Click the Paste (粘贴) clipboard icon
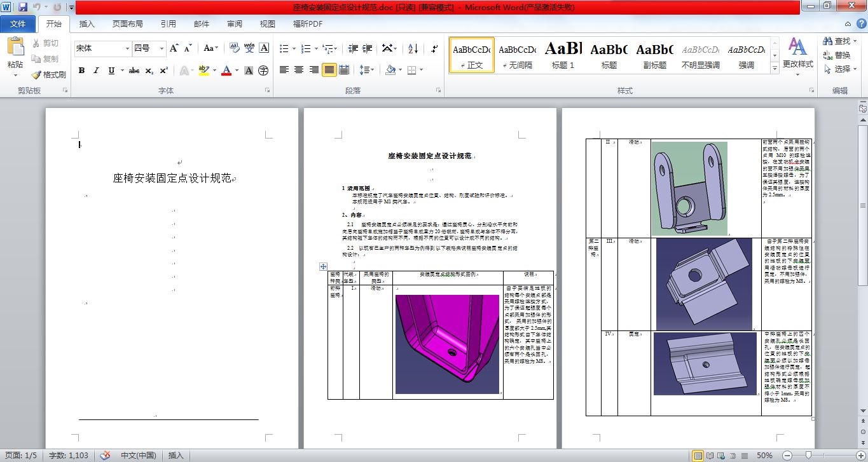868x462 pixels. 15,46
